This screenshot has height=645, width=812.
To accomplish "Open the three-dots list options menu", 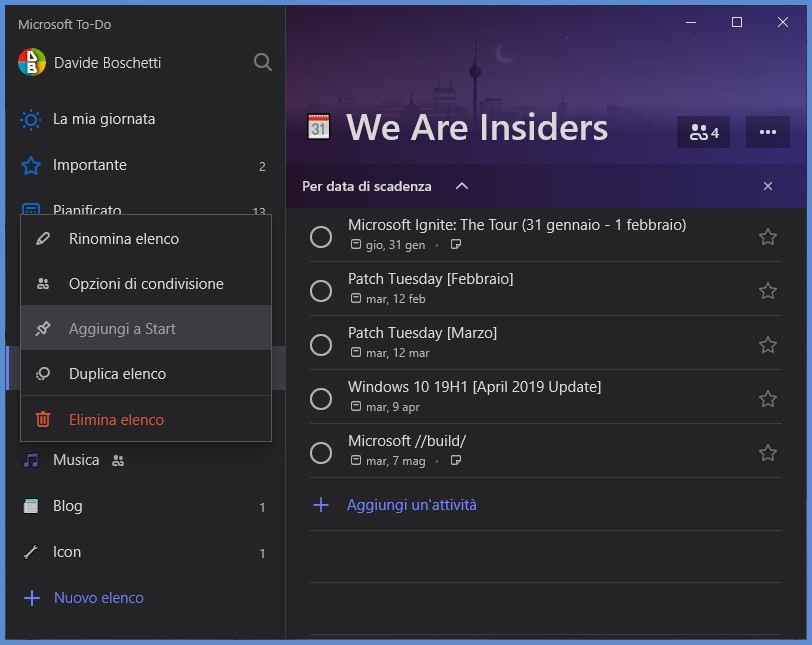I will click(x=767, y=132).
